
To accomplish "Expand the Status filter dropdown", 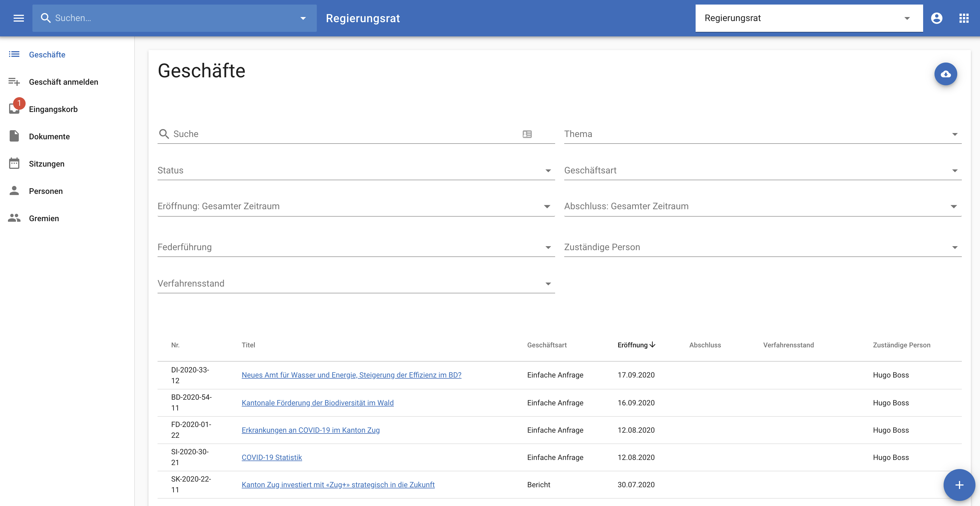I will 548,171.
